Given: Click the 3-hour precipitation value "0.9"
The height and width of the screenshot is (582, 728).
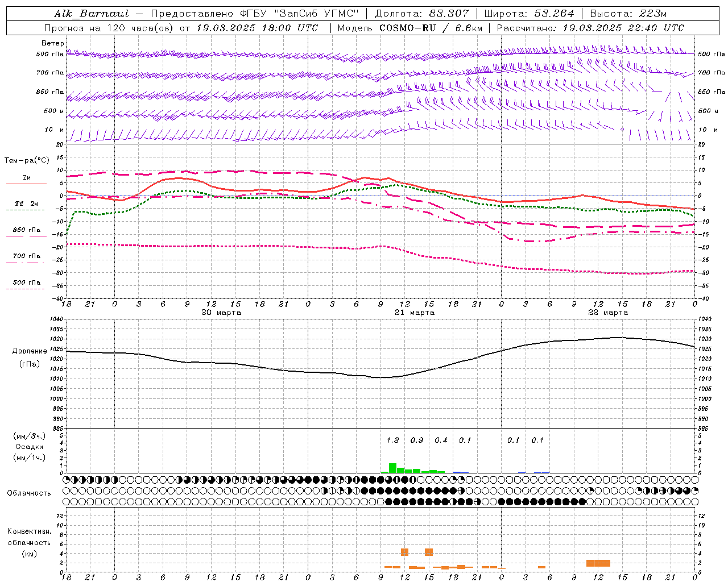Looking at the screenshot, I should point(417,440).
